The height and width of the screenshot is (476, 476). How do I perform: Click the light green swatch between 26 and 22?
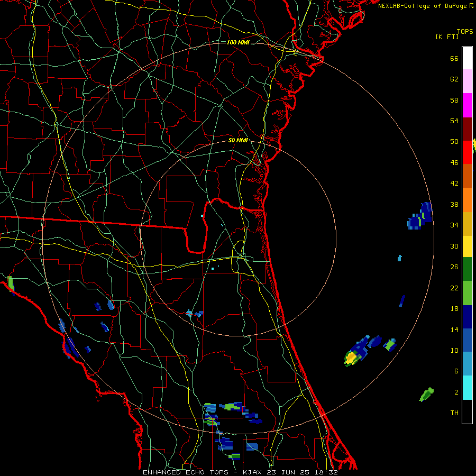point(467,293)
